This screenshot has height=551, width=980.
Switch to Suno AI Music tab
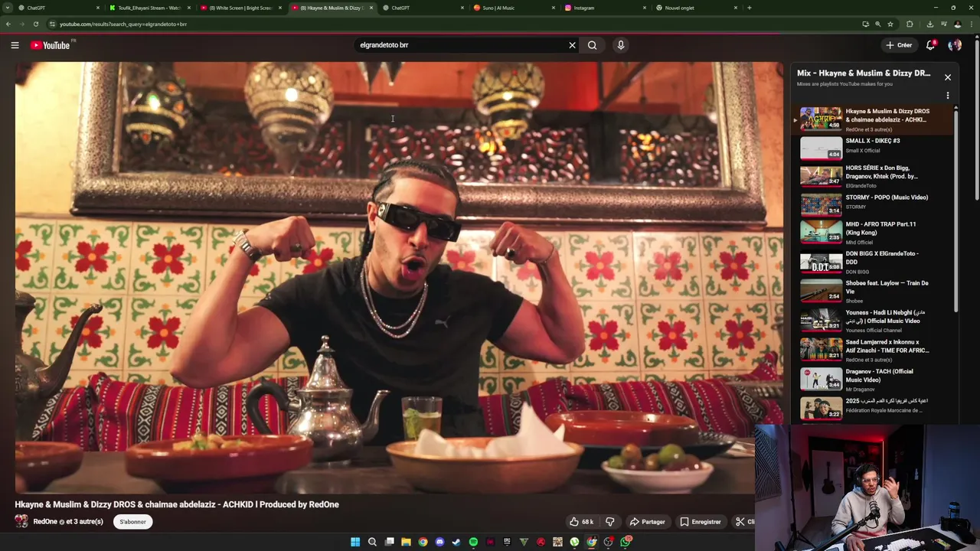tap(514, 8)
